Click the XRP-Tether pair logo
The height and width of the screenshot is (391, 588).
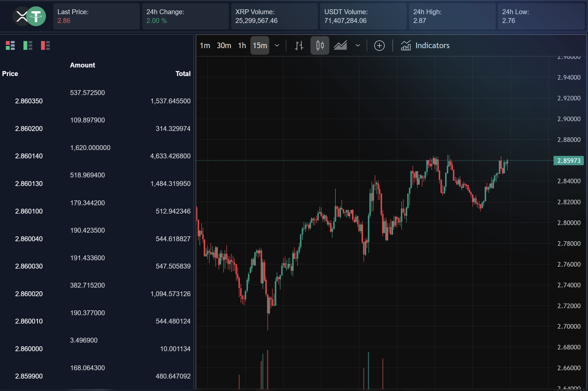coord(29,16)
